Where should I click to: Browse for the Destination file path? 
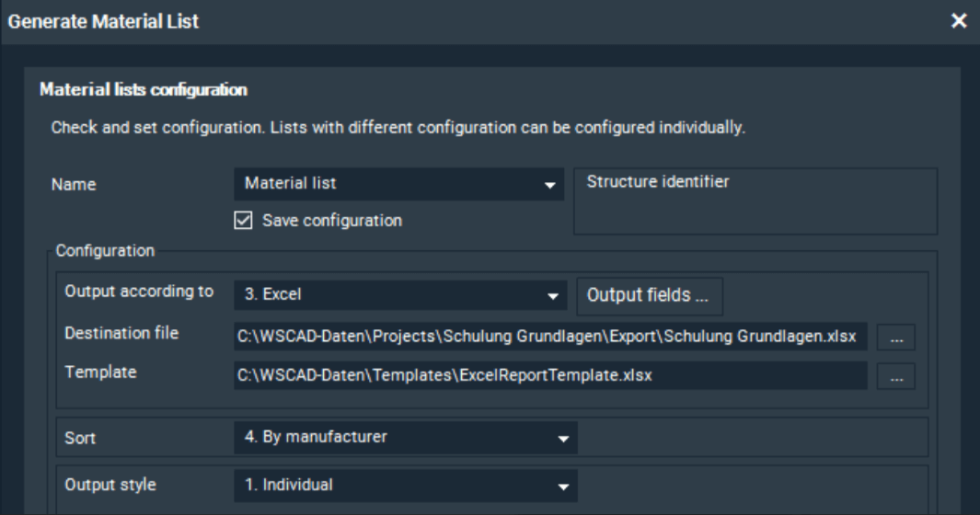point(895,338)
